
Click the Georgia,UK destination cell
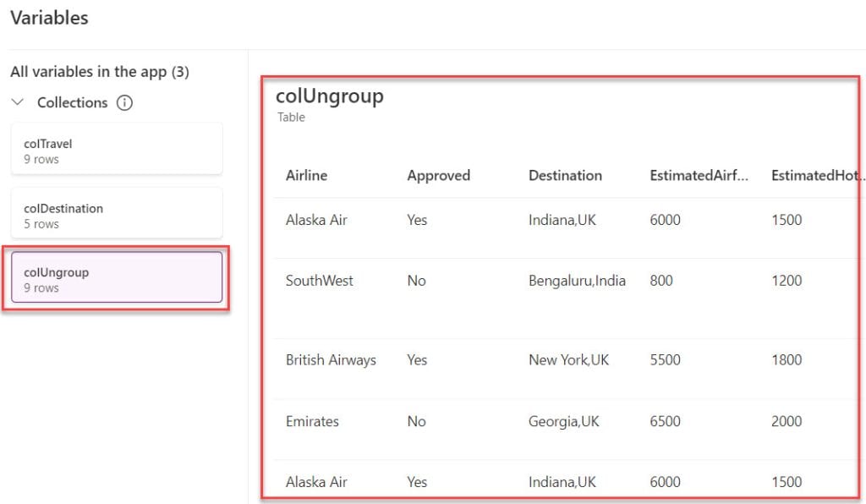point(563,421)
